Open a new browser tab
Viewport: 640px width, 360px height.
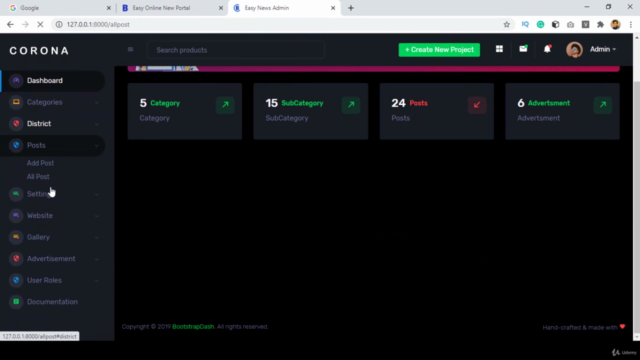[x=351, y=8]
